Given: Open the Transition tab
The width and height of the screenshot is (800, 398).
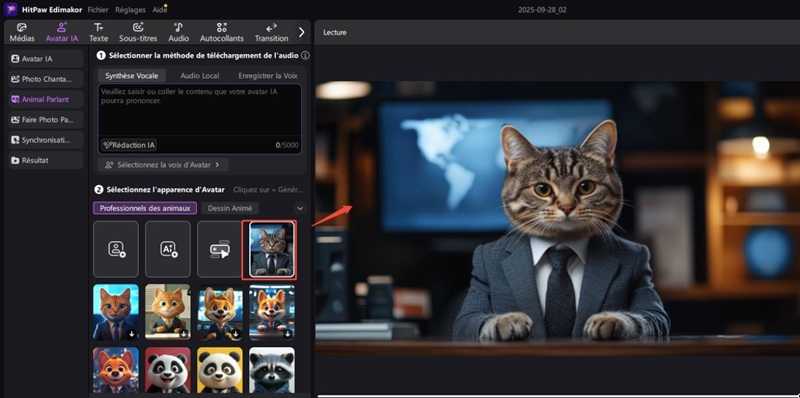Looking at the screenshot, I should (271, 33).
